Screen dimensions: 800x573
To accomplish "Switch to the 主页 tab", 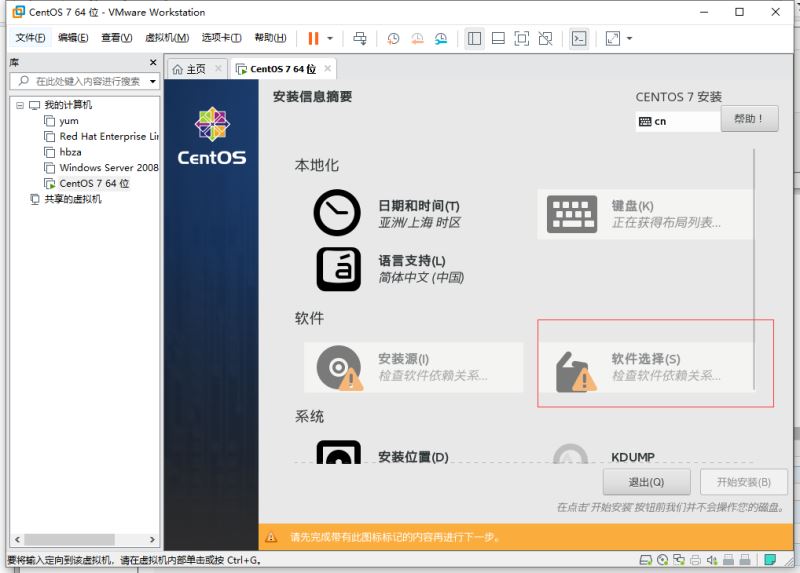I will [x=189, y=69].
